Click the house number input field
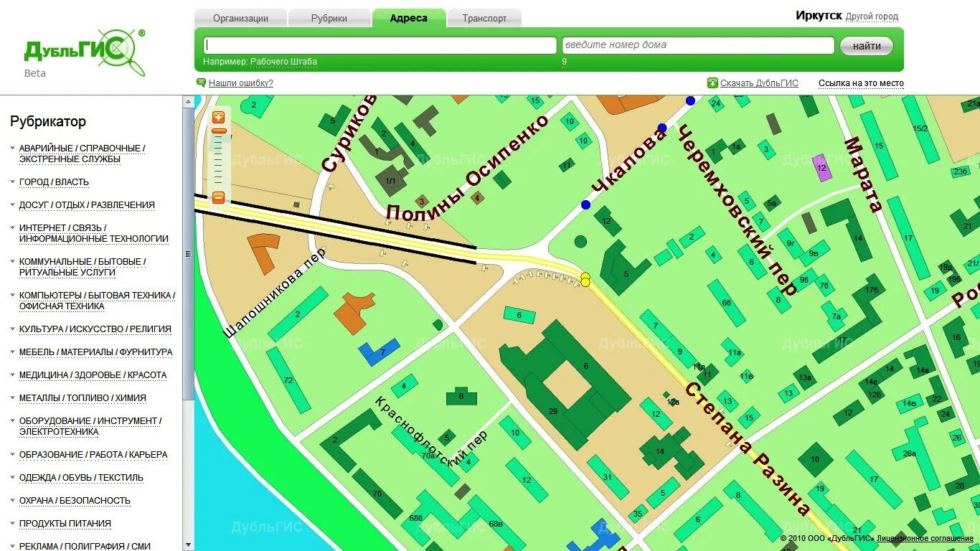980x551 pixels. (698, 45)
